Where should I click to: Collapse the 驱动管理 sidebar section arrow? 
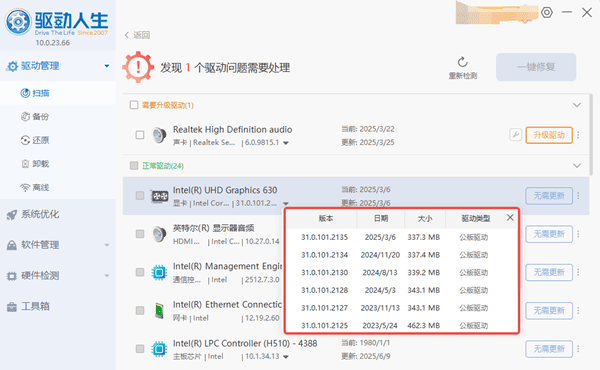107,66
